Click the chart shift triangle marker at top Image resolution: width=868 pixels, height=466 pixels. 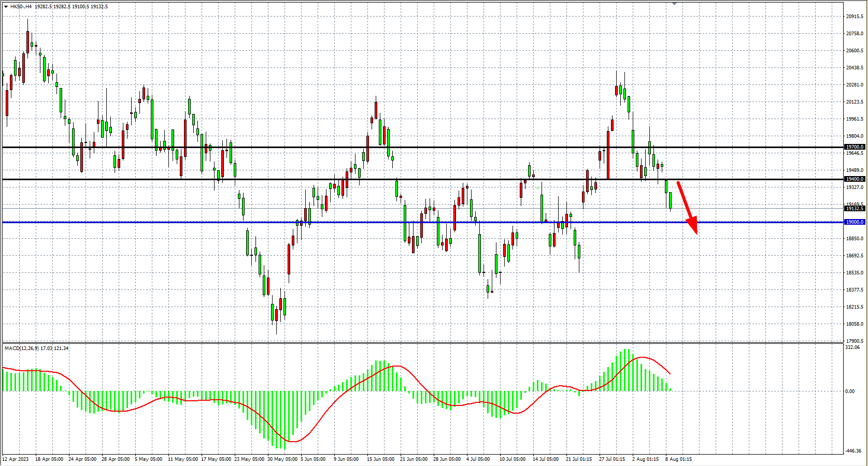click(674, 4)
